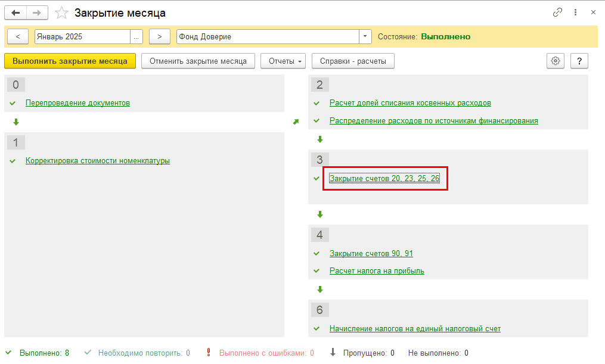Go to the previous month period
The width and height of the screenshot is (605, 364).
18,36
